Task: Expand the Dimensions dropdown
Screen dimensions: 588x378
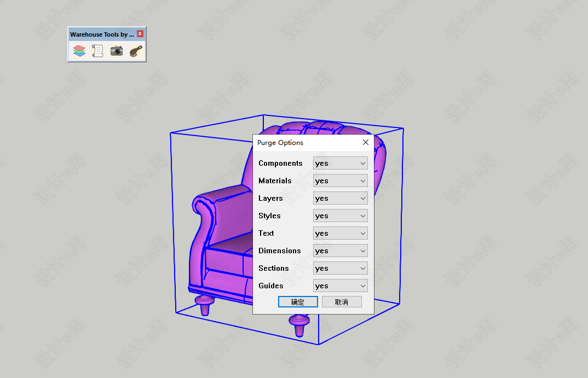Action: [x=340, y=251]
